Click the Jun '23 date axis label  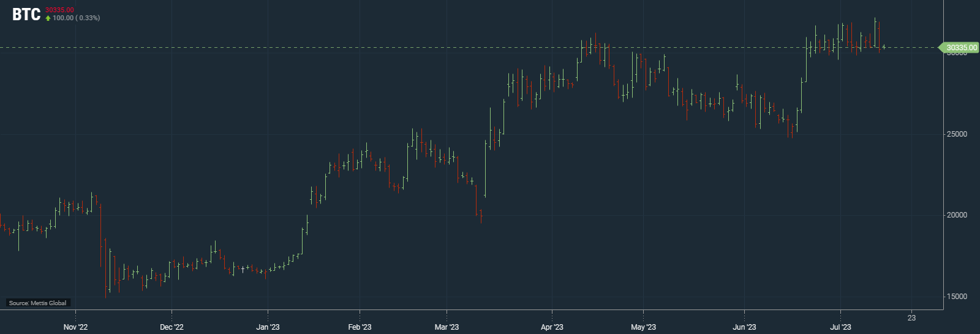744,327
